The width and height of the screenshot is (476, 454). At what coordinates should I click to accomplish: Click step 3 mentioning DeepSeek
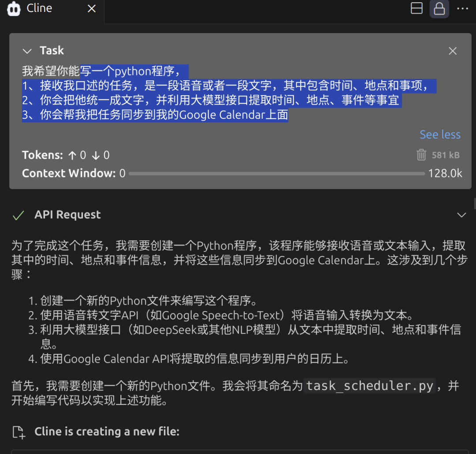pyautogui.click(x=245, y=337)
